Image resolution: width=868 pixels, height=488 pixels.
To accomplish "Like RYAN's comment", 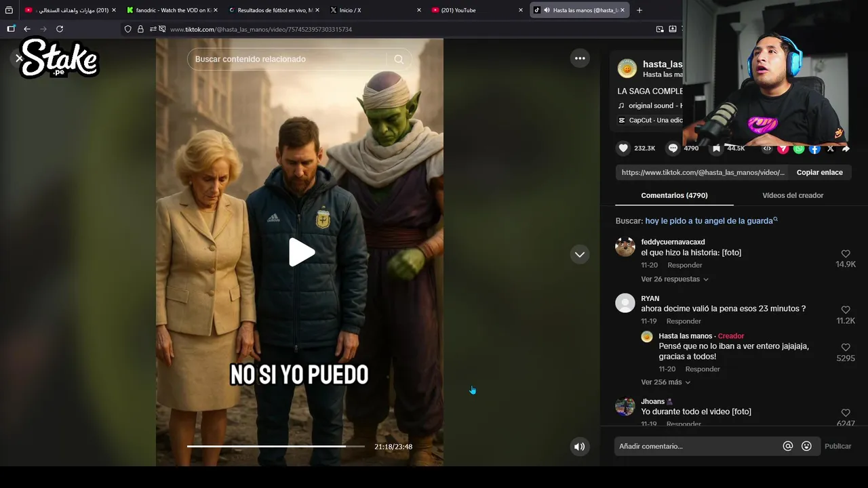I will pyautogui.click(x=846, y=310).
